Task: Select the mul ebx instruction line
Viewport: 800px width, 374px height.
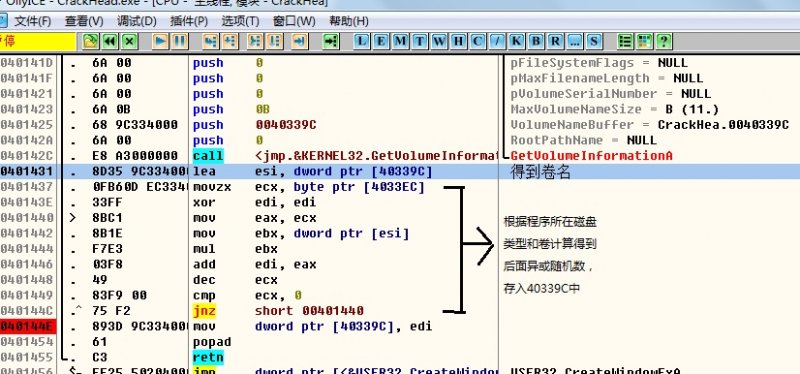Action: [235, 249]
